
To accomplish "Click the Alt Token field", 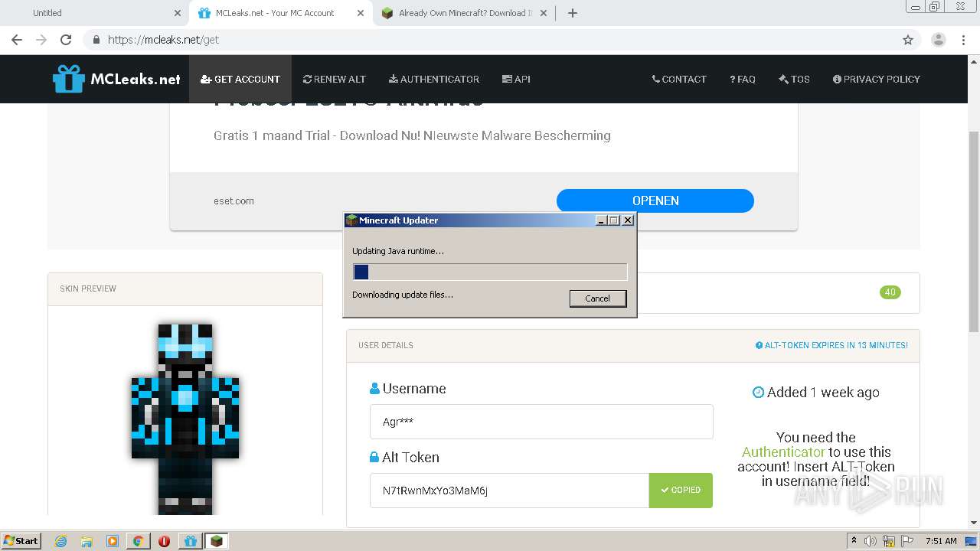I will point(509,491).
